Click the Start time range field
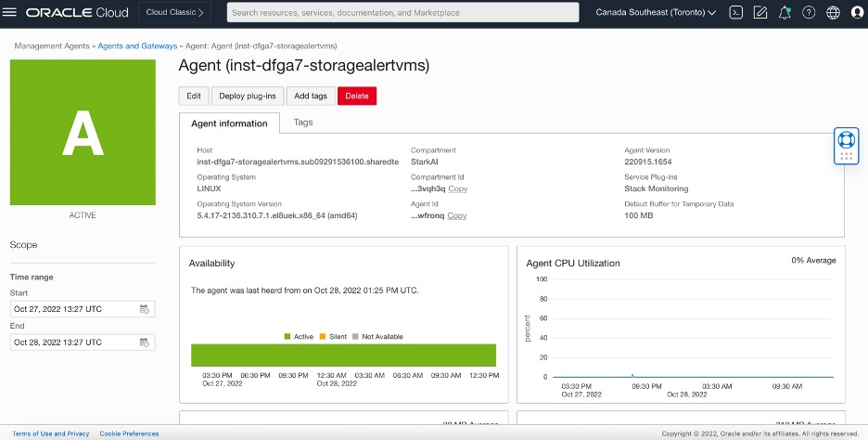The width and height of the screenshot is (868, 440). tap(83, 309)
